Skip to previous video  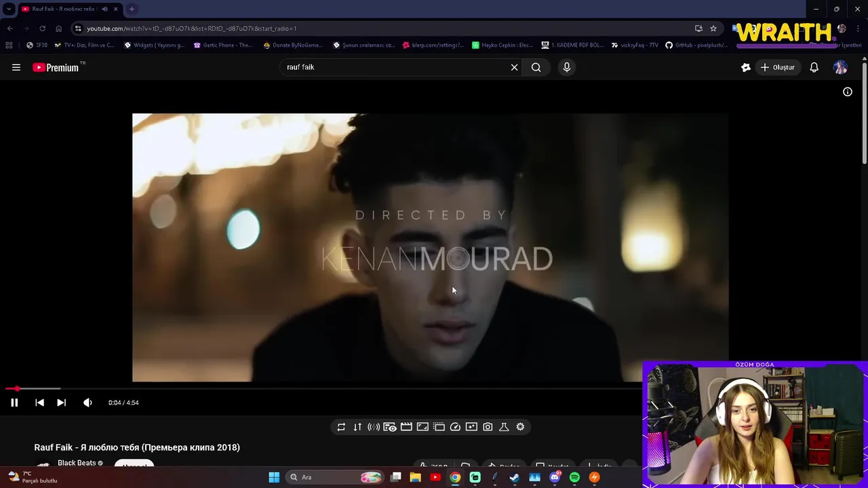(39, 403)
